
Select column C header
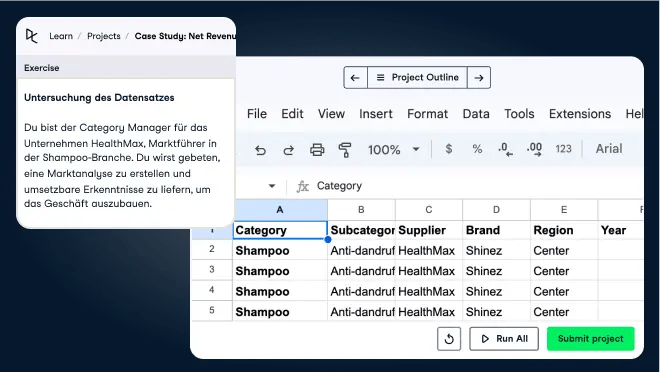coord(428,210)
